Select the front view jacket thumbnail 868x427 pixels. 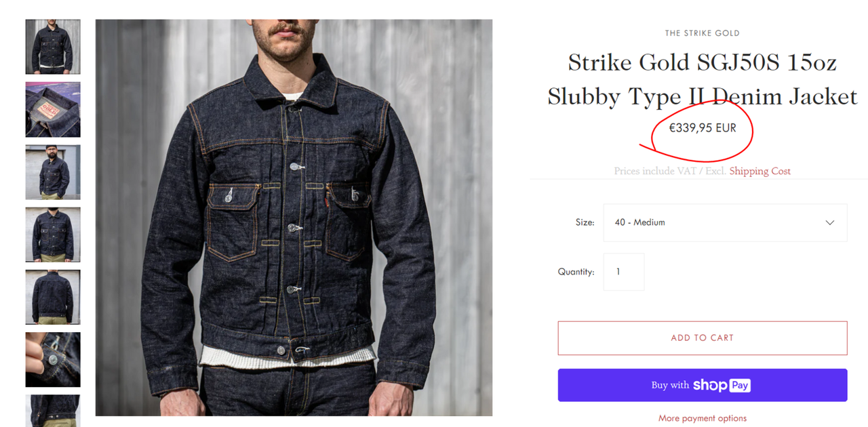point(53,47)
